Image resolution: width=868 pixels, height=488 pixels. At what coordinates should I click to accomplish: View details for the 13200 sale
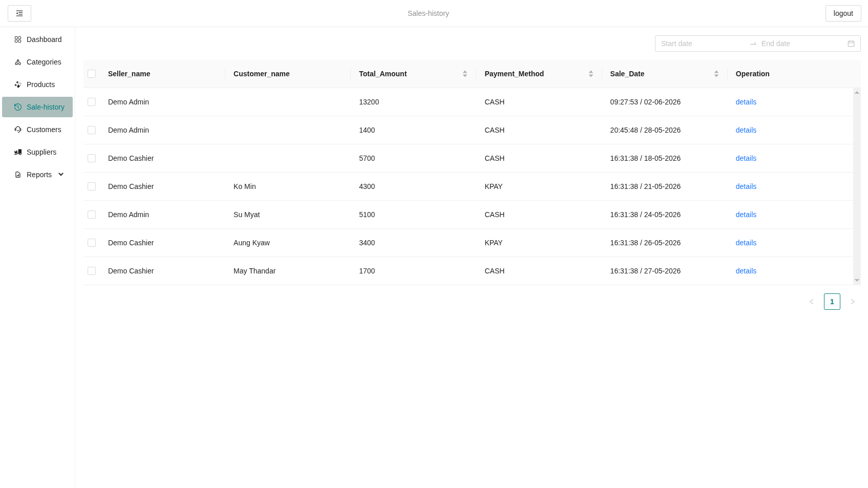746,102
